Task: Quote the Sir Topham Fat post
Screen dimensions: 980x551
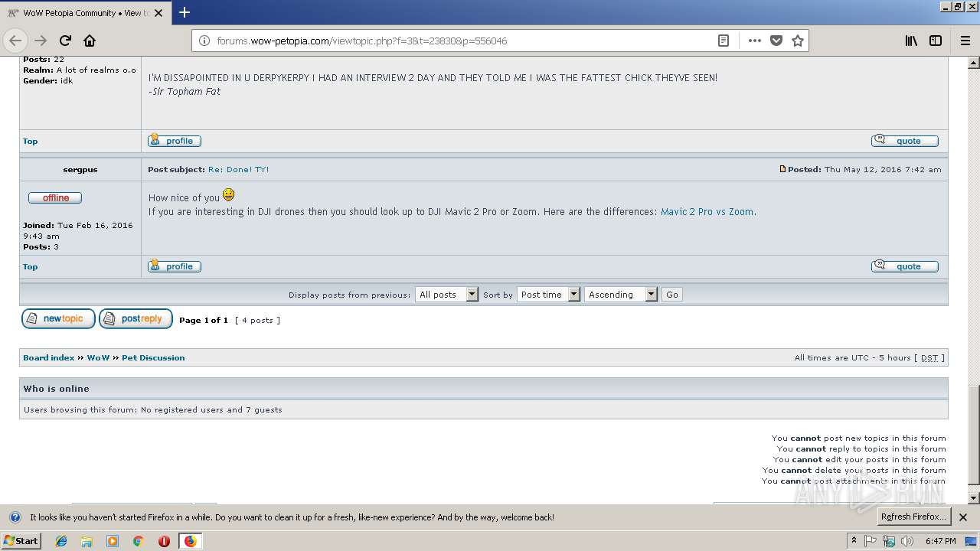Action: click(905, 141)
